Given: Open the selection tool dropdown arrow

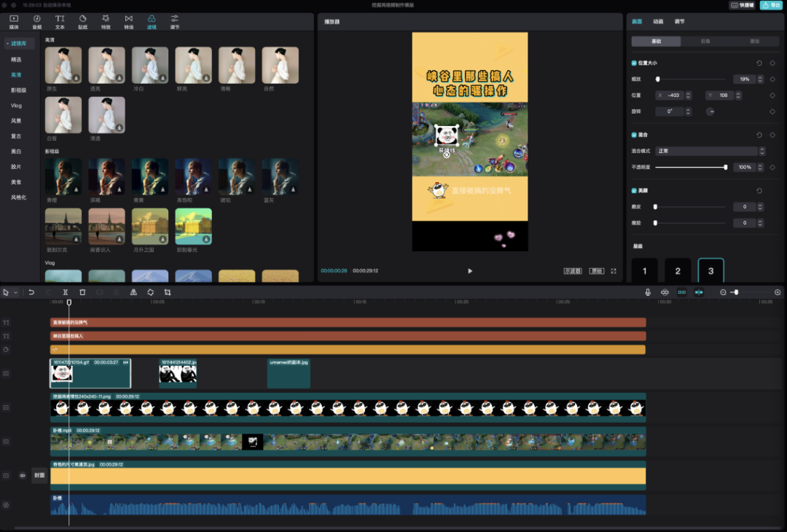Looking at the screenshot, I should (x=16, y=293).
